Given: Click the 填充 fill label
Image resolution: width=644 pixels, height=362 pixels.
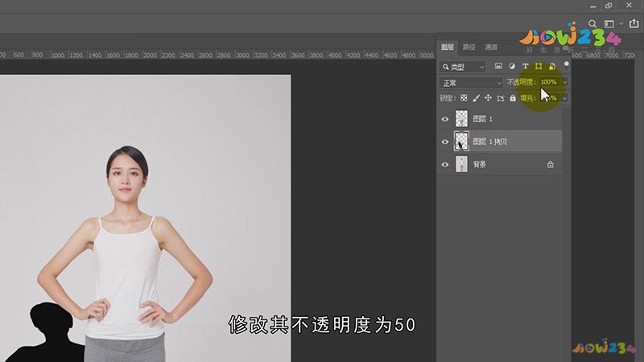Looking at the screenshot, I should pyautogui.click(x=528, y=98).
